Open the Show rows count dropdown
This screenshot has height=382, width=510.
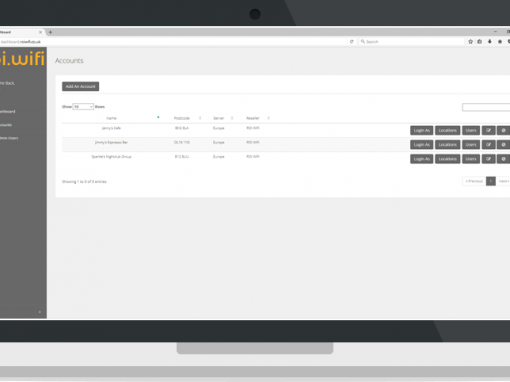[83, 107]
